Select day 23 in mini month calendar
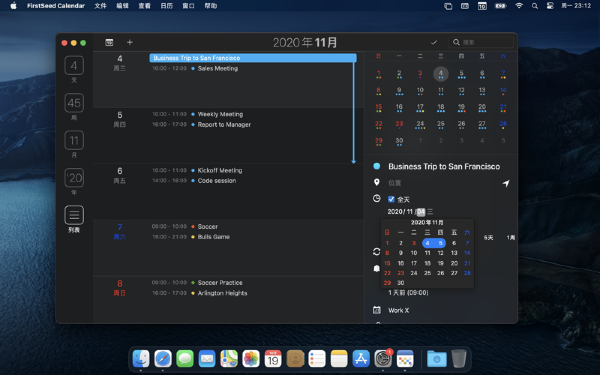Screen dimensions: 600x375 399,125
